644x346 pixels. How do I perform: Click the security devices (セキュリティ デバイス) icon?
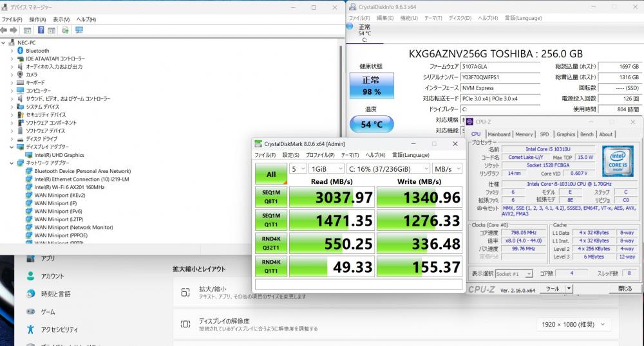[x=20, y=114]
